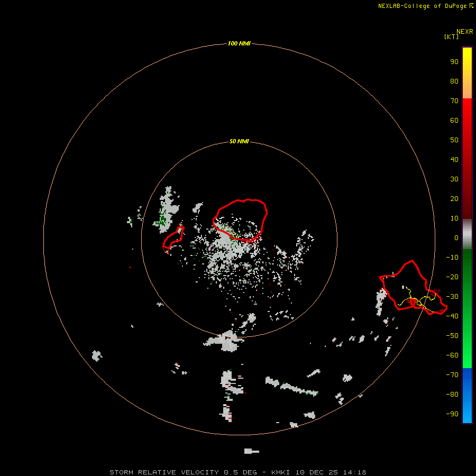
Task: Click the -80 value on the velocity scale
Action: tap(452, 395)
